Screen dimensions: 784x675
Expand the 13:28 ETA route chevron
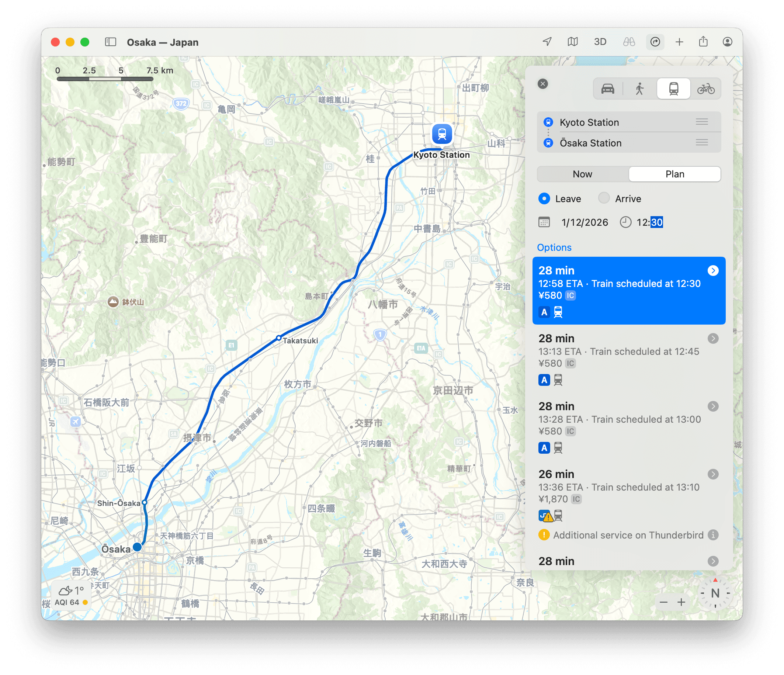(713, 406)
